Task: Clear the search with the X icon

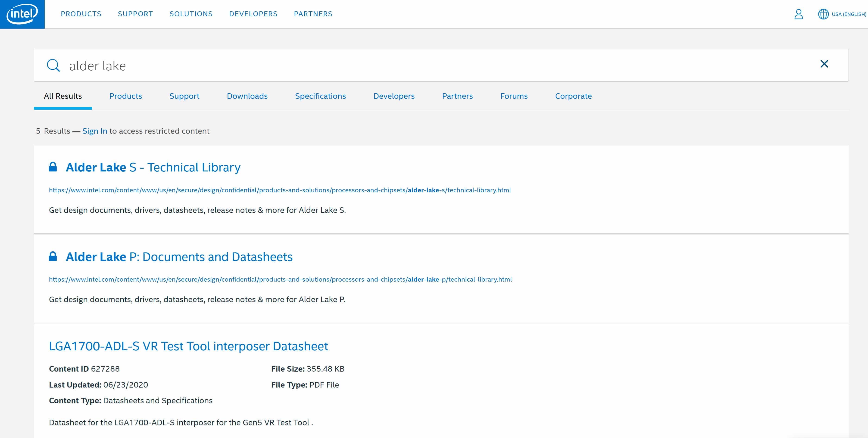Action: pyautogui.click(x=824, y=64)
